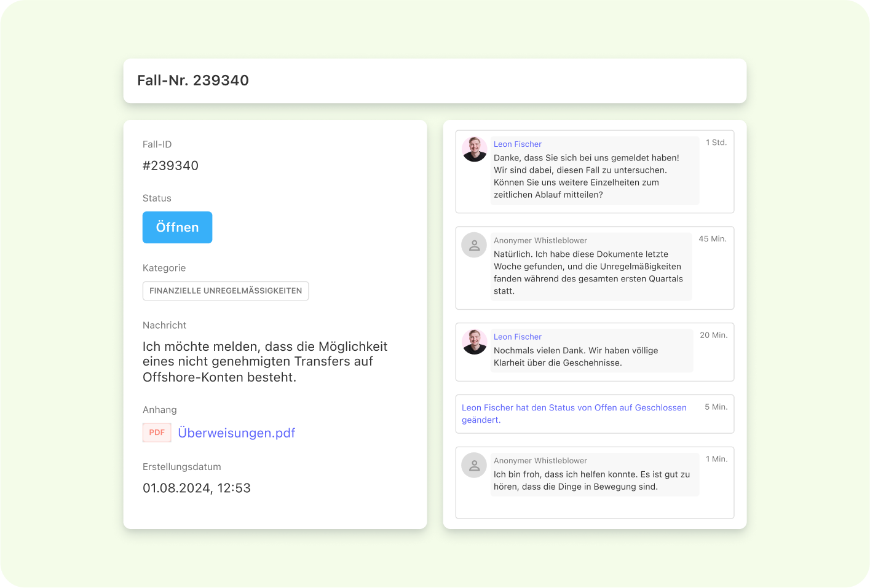Select the Fall-ID #239340 text

click(170, 165)
